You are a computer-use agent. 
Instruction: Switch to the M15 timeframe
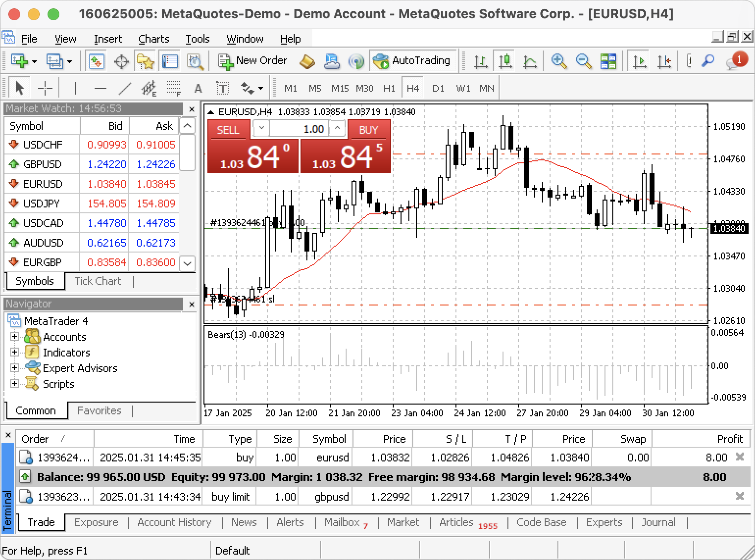point(340,88)
